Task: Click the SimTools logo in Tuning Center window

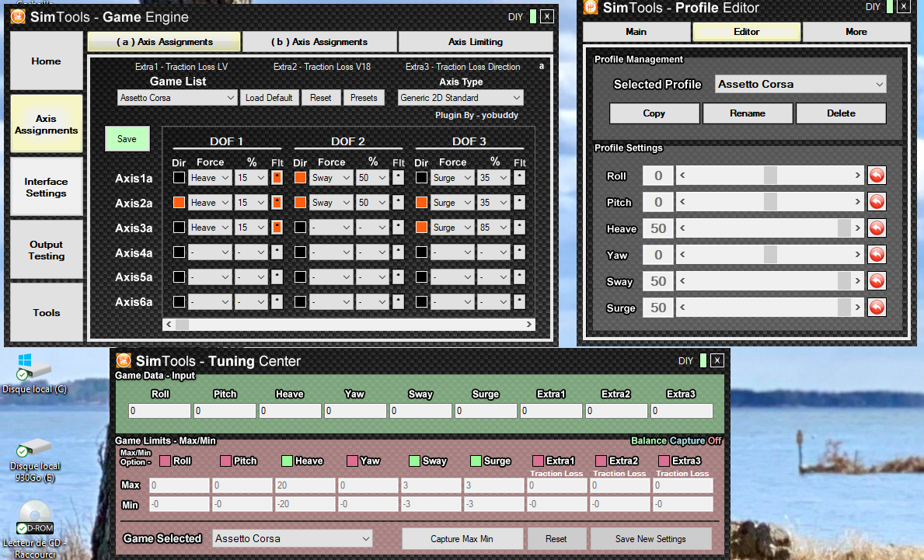Action: pyautogui.click(x=124, y=360)
